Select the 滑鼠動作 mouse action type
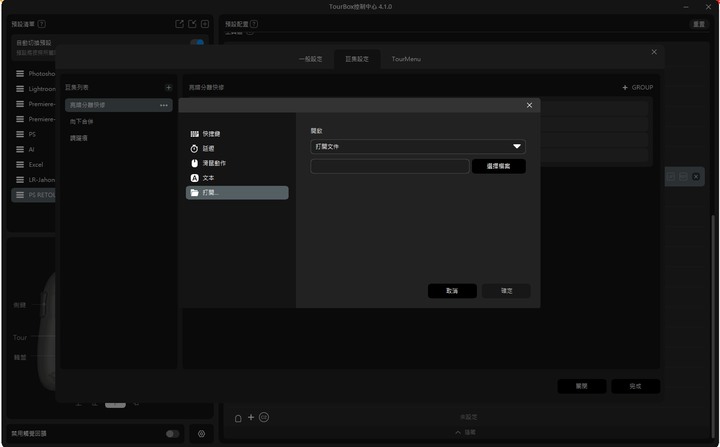720x447 pixels. [x=237, y=163]
